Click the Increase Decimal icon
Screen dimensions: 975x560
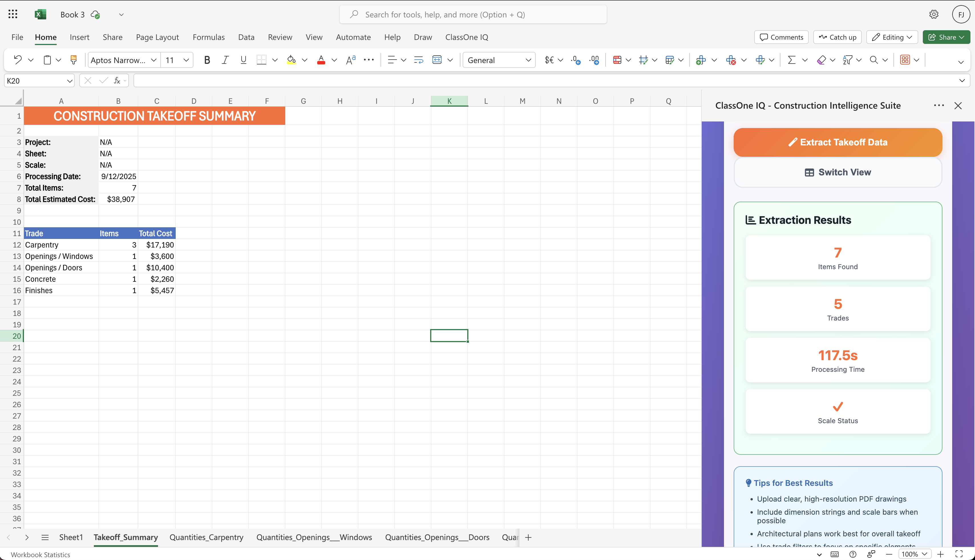pyautogui.click(x=575, y=60)
